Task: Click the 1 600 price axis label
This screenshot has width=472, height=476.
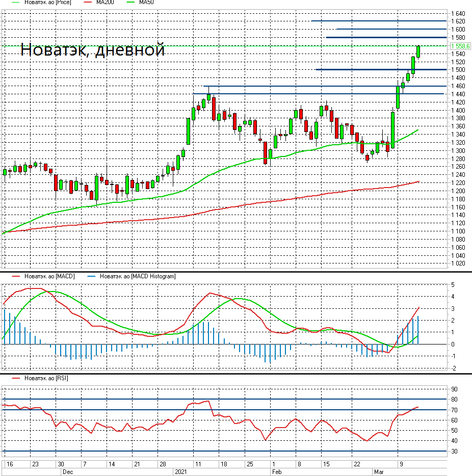Action: 458,30
